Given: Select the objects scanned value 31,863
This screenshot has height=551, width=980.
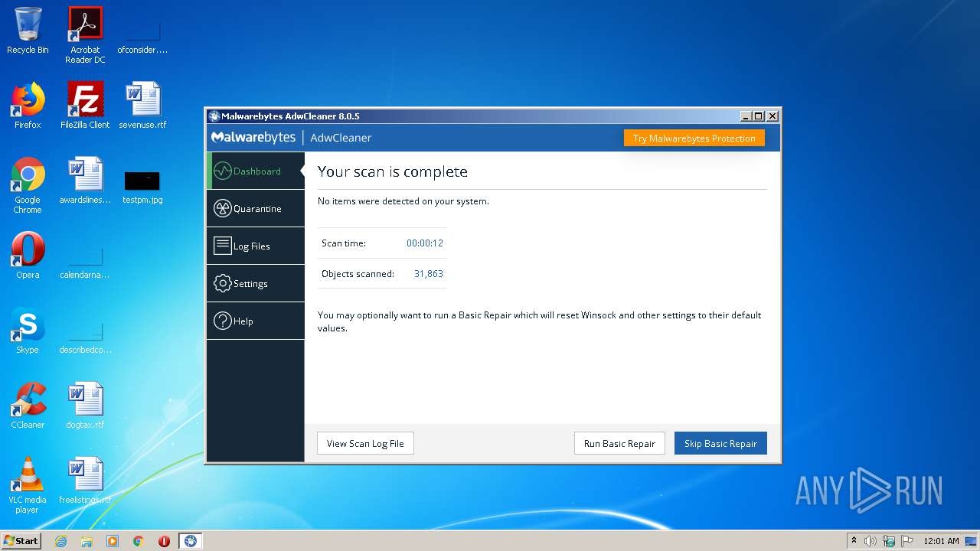Looking at the screenshot, I should click(x=429, y=273).
